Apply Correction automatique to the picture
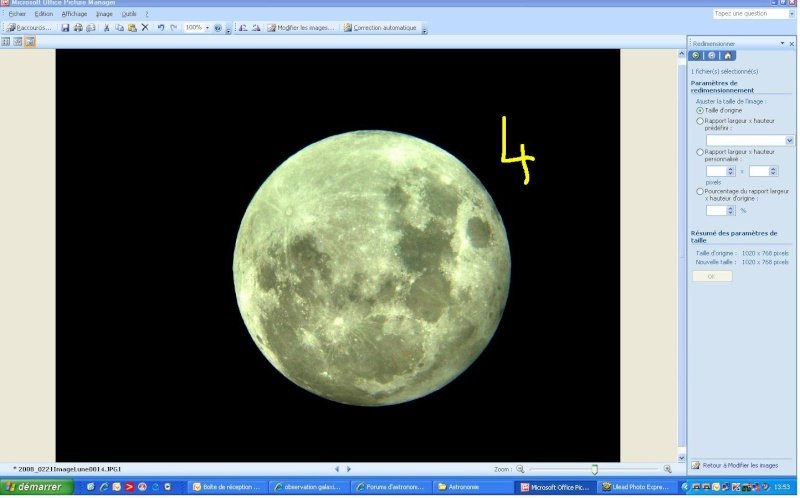The image size is (800, 498). pos(380,28)
